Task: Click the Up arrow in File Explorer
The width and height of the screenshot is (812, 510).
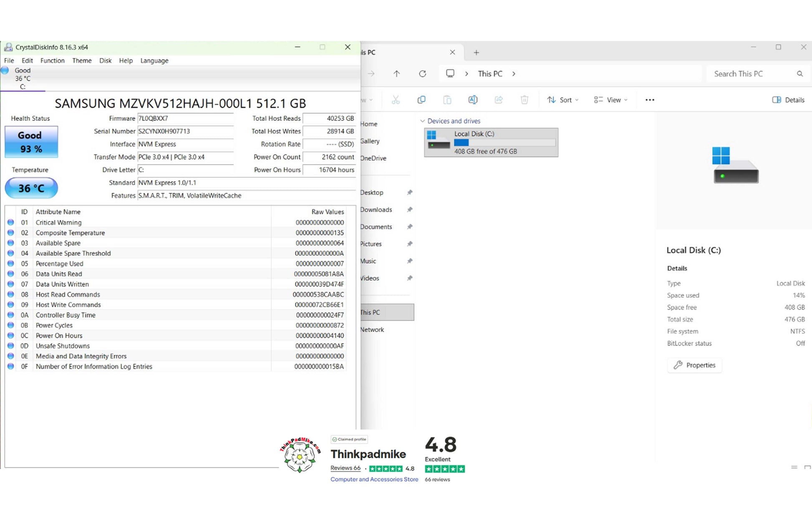Action: 396,74
